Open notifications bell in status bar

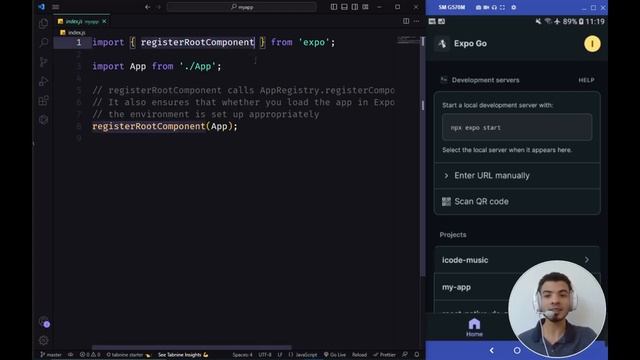coord(417,355)
